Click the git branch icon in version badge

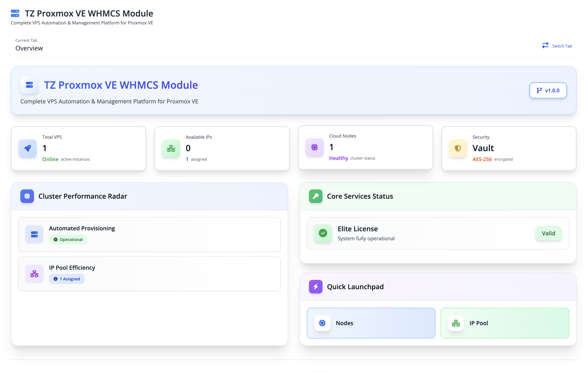pos(539,90)
